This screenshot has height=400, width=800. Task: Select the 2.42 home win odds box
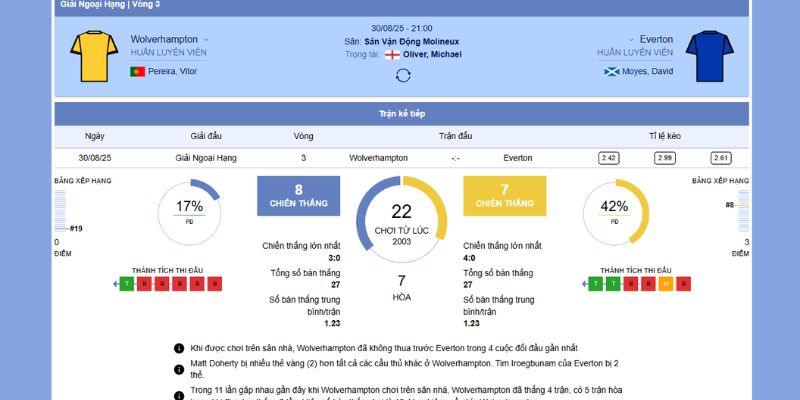pyautogui.click(x=608, y=158)
